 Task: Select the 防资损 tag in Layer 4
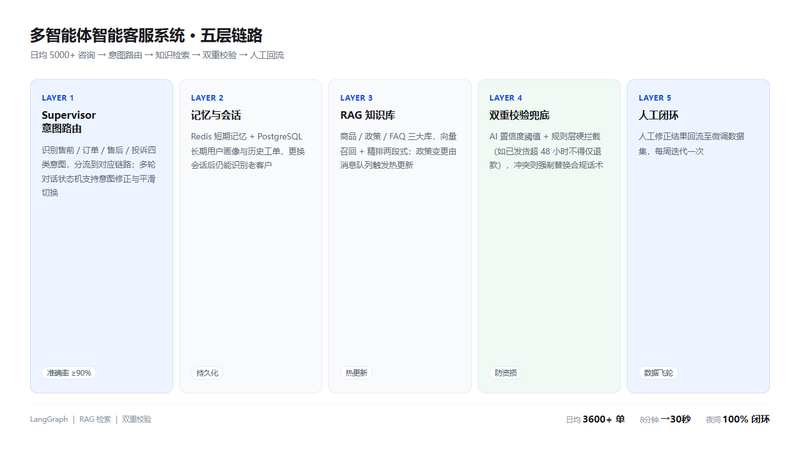(506, 373)
